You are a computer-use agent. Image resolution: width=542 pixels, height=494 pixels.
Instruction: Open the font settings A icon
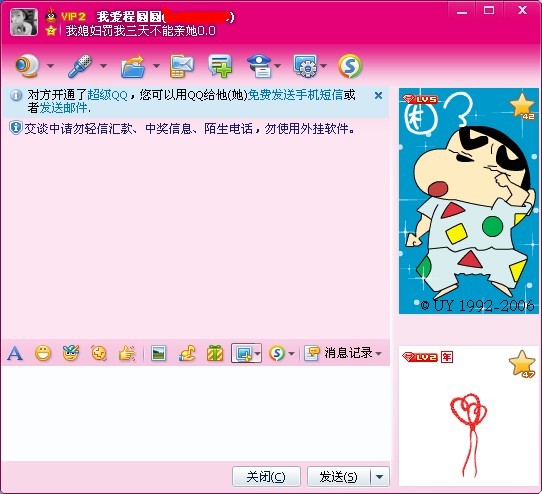[x=15, y=353]
